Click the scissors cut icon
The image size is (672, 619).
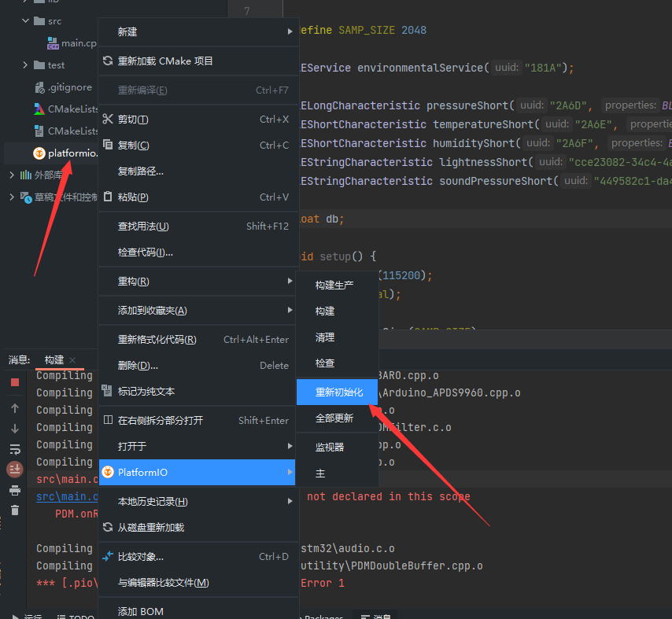click(x=108, y=119)
